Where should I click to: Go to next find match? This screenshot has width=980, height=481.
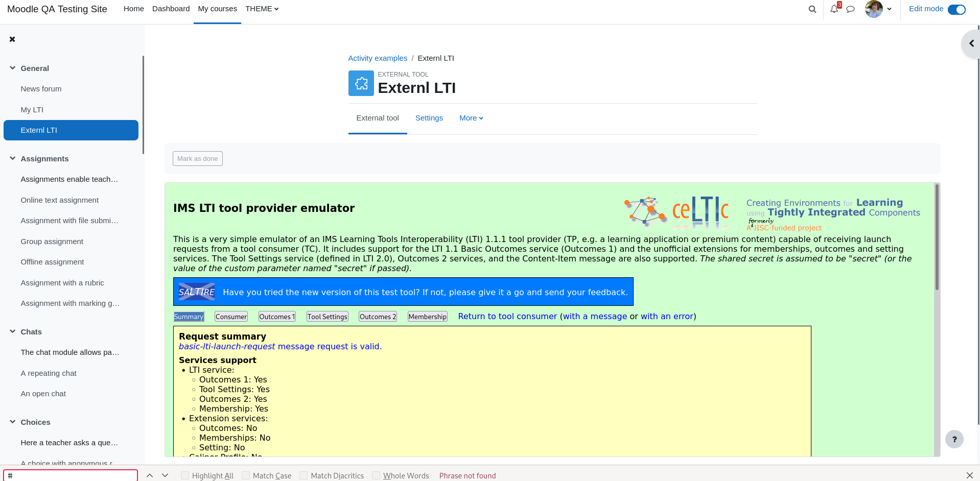165,475
